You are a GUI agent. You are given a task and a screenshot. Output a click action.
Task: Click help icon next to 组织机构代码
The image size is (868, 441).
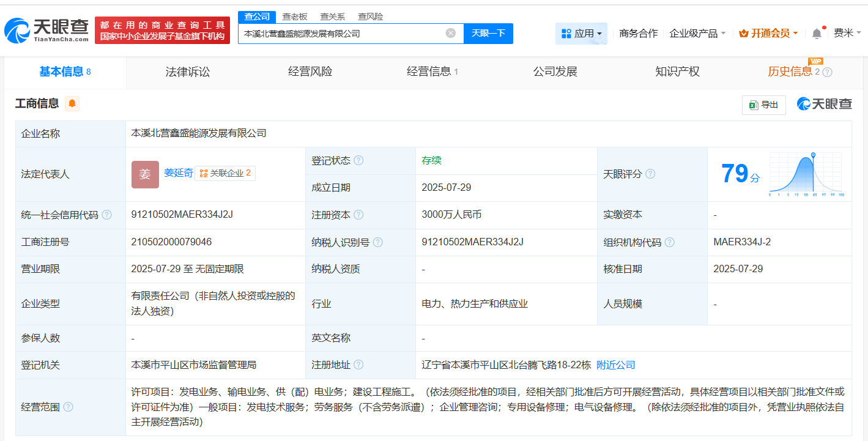670,242
